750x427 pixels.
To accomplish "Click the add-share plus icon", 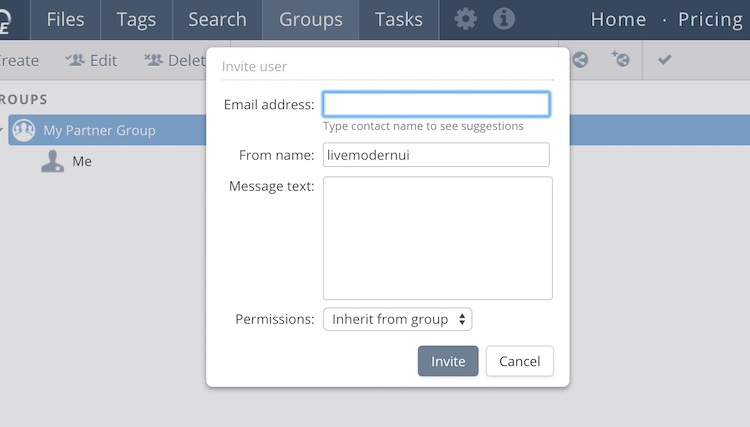I will click(x=620, y=60).
